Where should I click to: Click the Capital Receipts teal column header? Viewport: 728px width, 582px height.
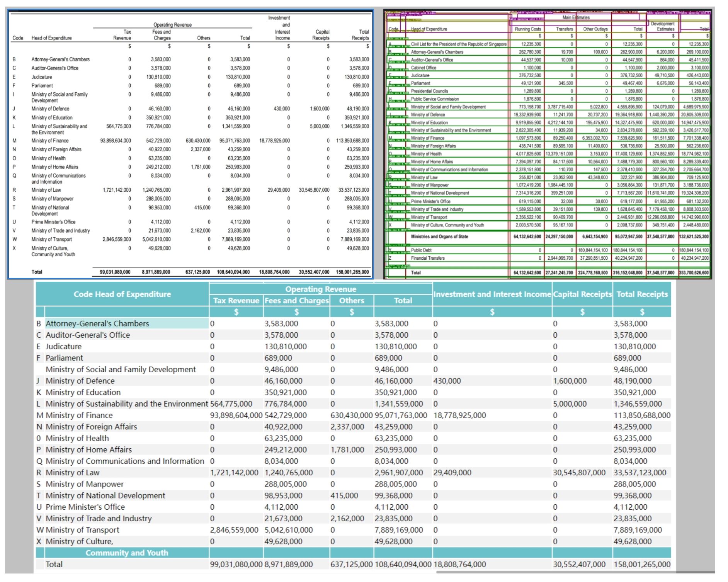point(582,294)
